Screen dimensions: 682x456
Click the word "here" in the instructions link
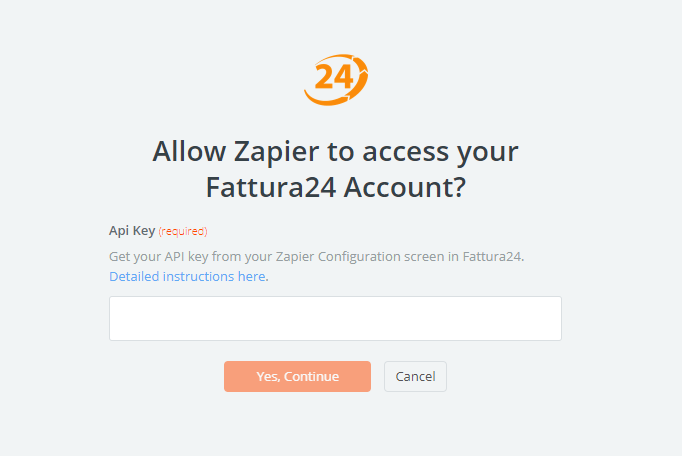pos(251,276)
